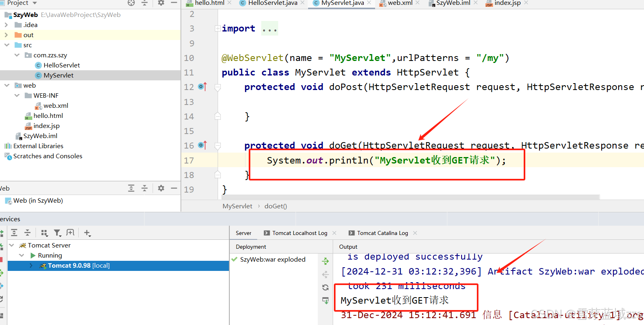Fold doPost method at line 12
The image size is (644, 325).
tap(218, 87)
